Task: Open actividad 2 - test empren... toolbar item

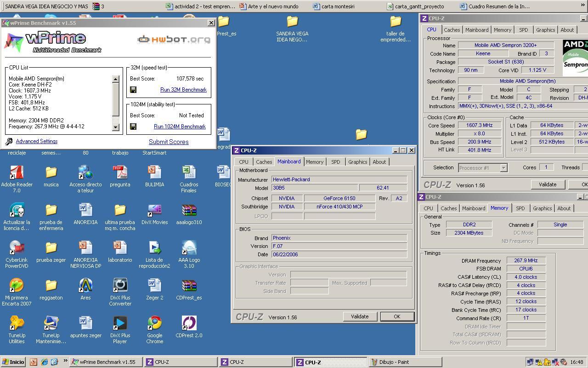Action: click(200, 6)
